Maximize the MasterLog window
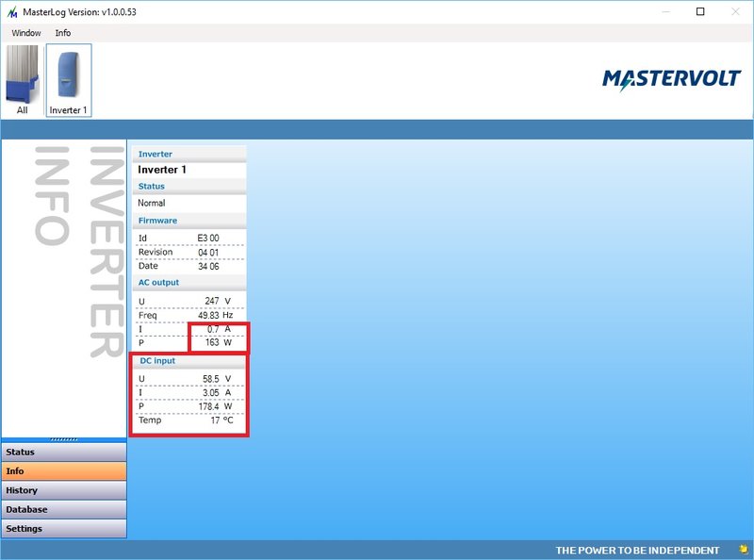Screen dimensions: 754x560 pyautogui.click(x=700, y=11)
